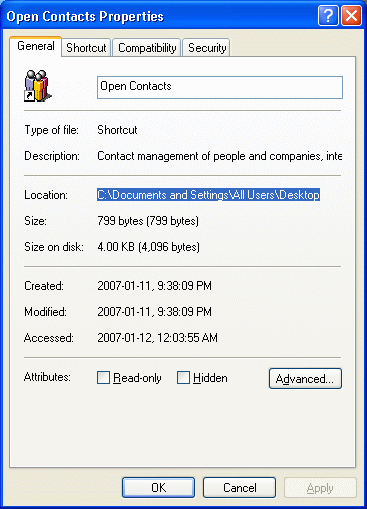
Task: Dismiss the dialog with Cancel
Action: click(240, 488)
